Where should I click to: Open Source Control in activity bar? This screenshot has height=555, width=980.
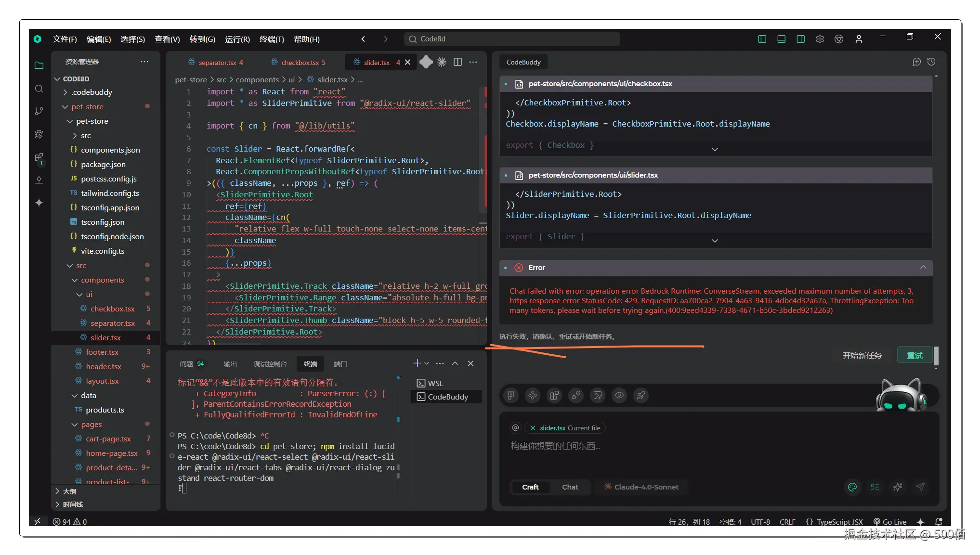pos(39,111)
